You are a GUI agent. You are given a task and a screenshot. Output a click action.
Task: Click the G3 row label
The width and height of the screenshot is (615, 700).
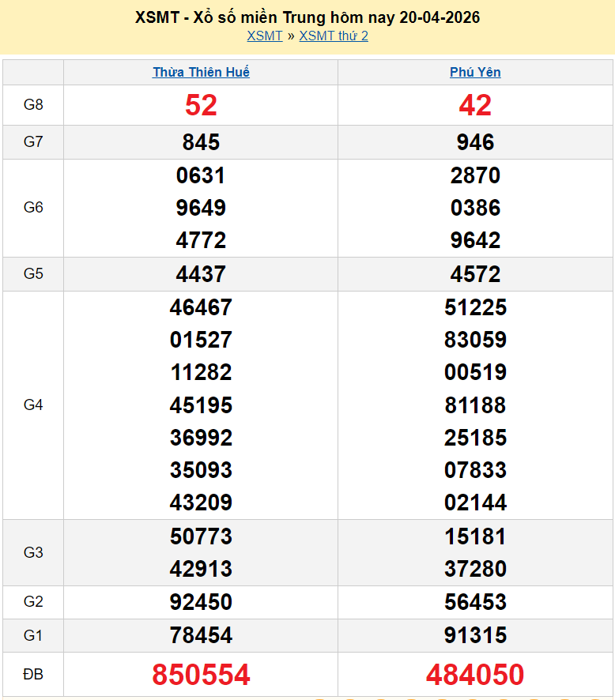33,553
